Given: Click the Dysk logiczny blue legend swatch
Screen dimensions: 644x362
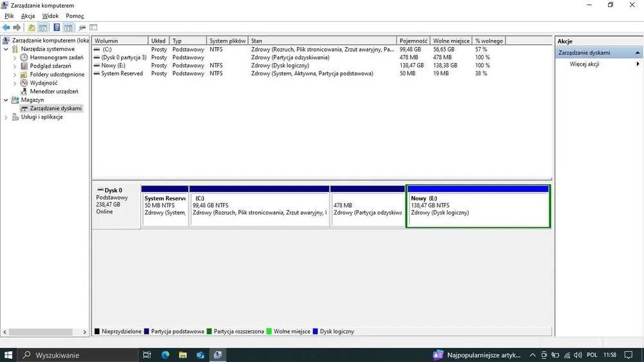Looking at the screenshot, I should click(x=316, y=331).
